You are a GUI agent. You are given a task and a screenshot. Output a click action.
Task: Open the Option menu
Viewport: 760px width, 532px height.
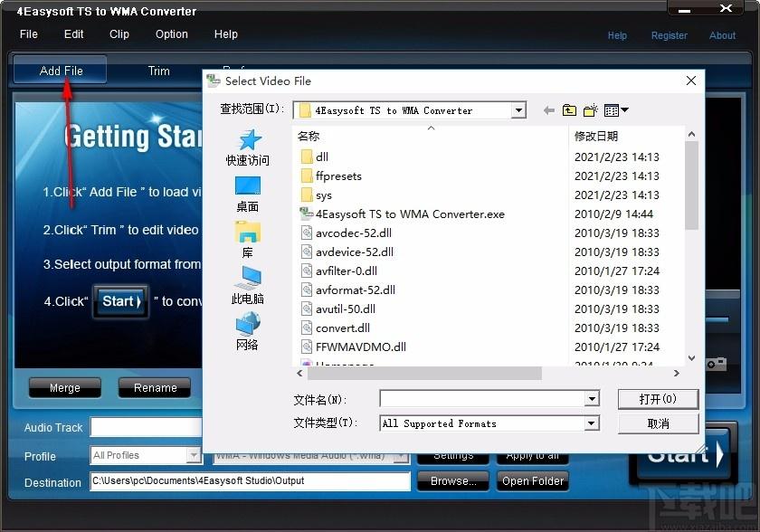click(x=172, y=34)
